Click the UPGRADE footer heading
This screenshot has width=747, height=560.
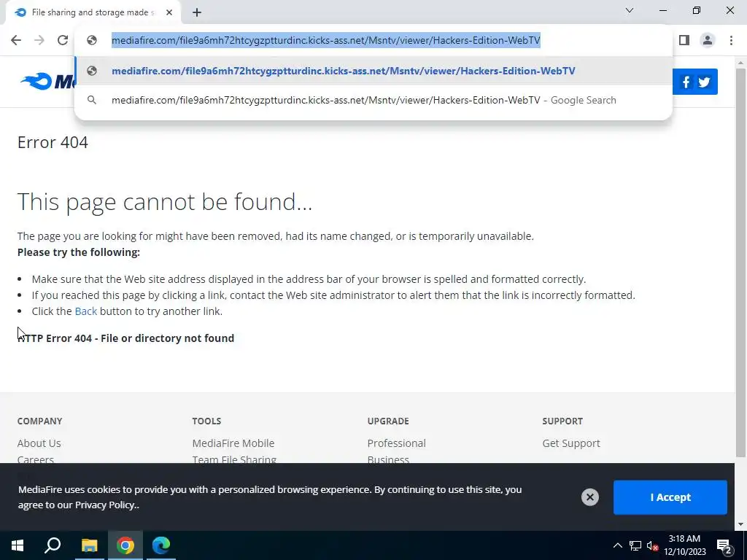[388, 421]
